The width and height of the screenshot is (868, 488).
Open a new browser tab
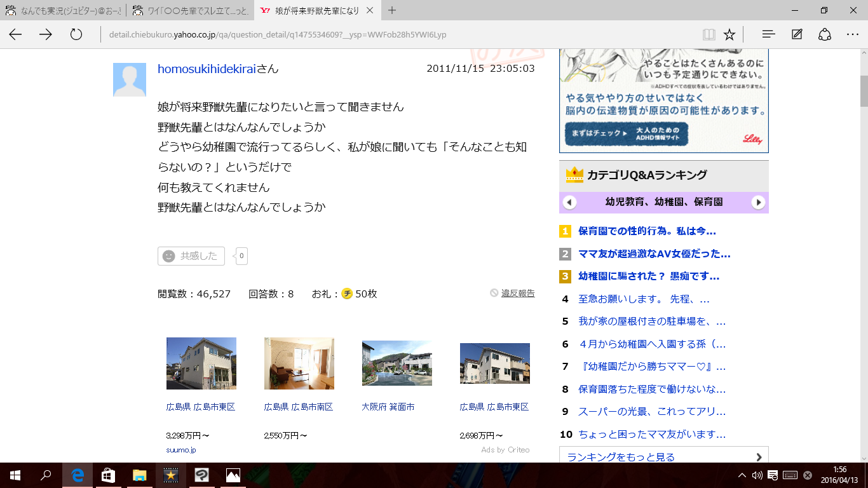(x=392, y=10)
